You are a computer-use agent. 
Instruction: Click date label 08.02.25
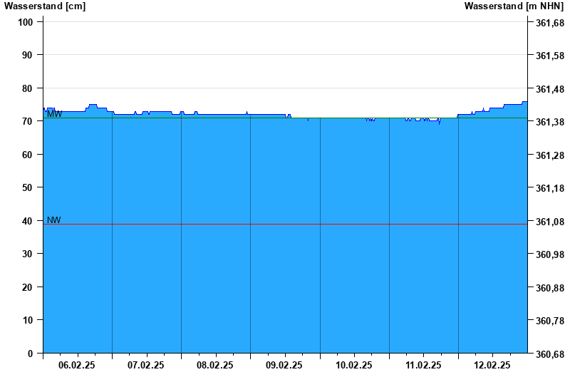tap(215, 365)
